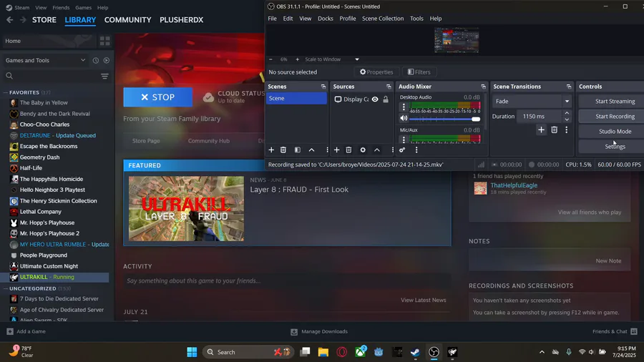This screenshot has height=362, width=644.
Task: Open File Explorer from taskbar
Action: [323, 352]
